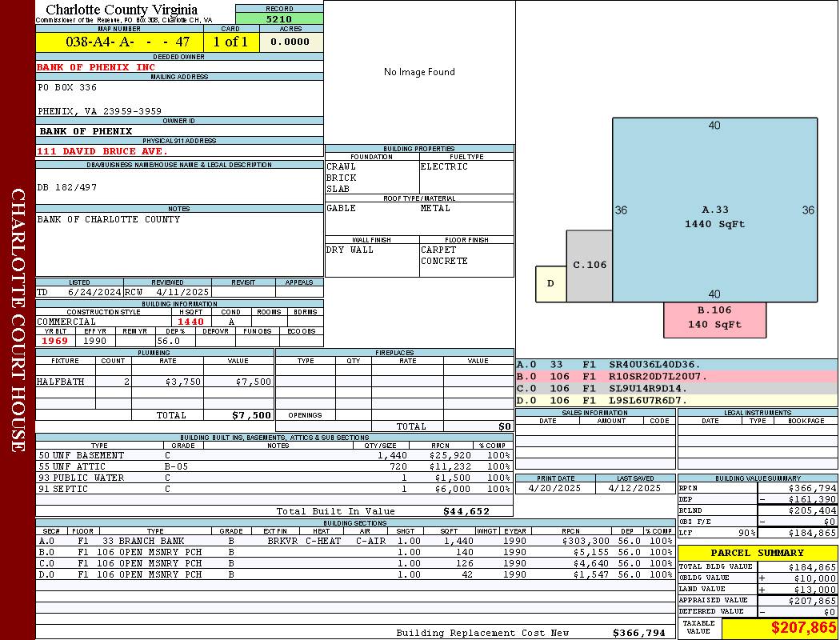
Task: Click the green record number 5210 field
Action: click(279, 18)
